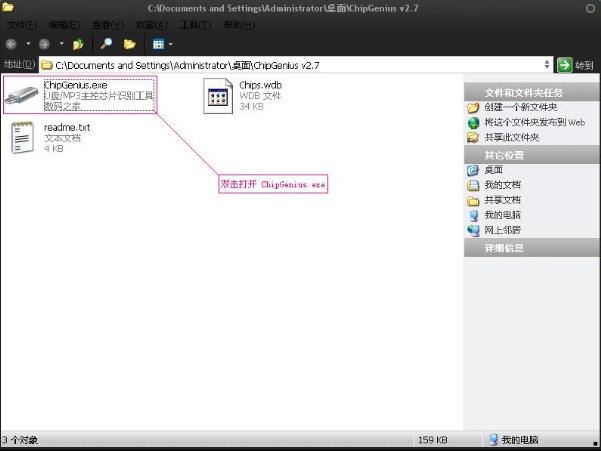Open the 文件(F) menu
Image resolution: width=601 pixels, height=451 pixels.
pyautogui.click(x=22, y=25)
